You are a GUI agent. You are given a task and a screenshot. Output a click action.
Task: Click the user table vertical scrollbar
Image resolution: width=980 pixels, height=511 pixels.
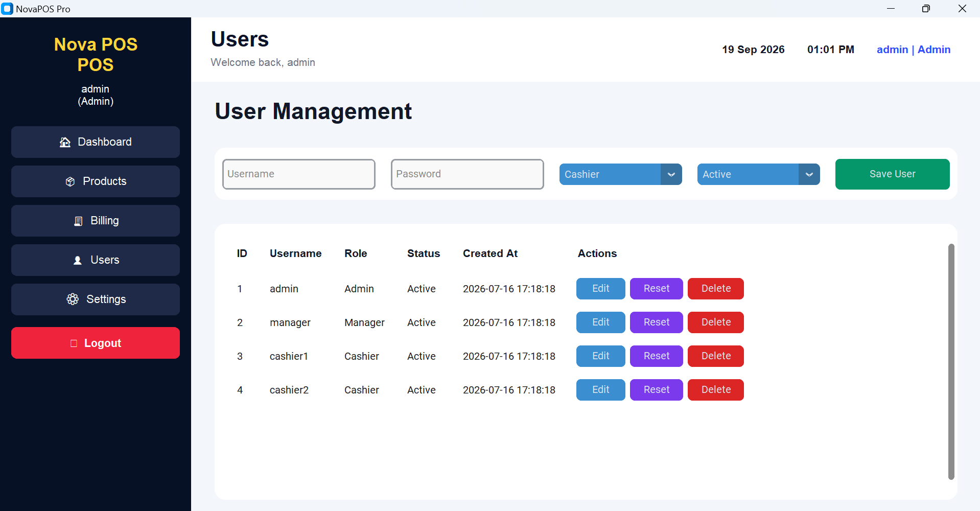pyautogui.click(x=951, y=362)
